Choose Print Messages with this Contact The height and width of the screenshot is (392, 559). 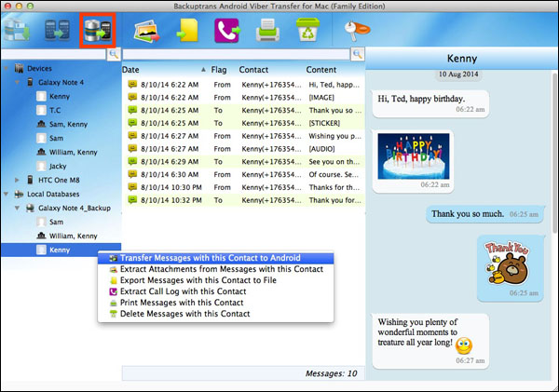tap(216, 303)
